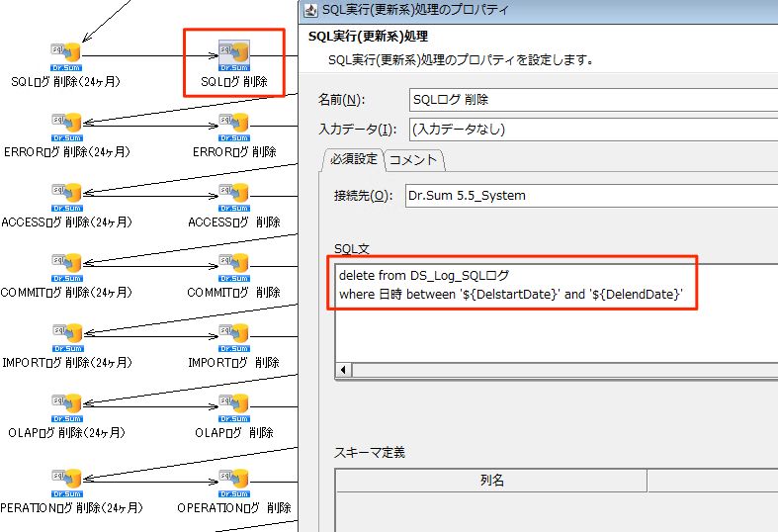Image resolution: width=778 pixels, height=532 pixels.
Task: Click the SQLログ 削除(24ヶ月) label
Action: [65, 82]
